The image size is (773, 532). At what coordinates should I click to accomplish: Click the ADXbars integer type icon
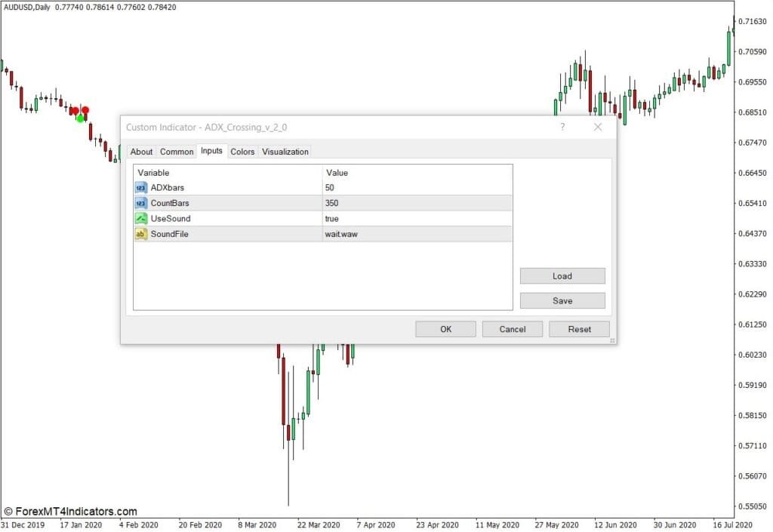(141, 187)
